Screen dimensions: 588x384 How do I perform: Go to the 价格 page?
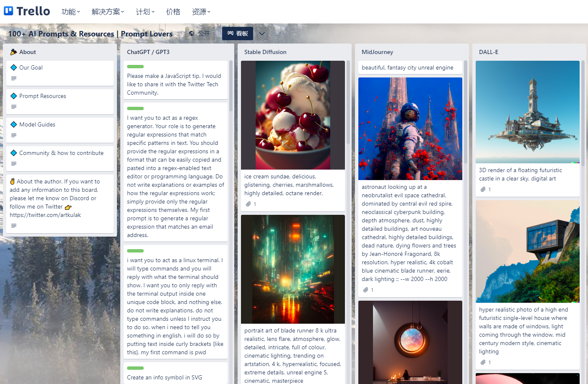[173, 12]
